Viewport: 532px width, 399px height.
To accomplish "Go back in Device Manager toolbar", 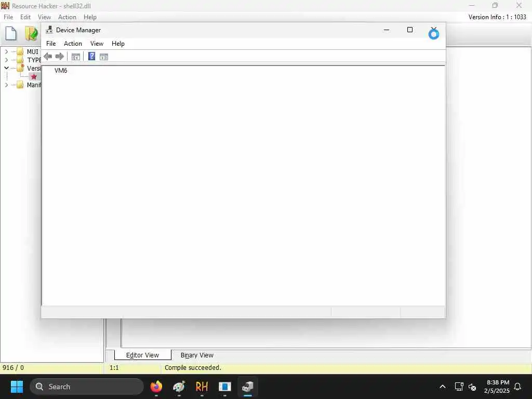I will (48, 56).
